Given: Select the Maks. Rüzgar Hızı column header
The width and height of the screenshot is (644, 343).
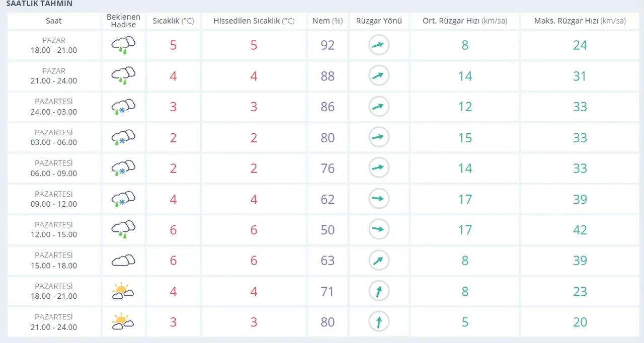Looking at the screenshot, I should tap(580, 21).
